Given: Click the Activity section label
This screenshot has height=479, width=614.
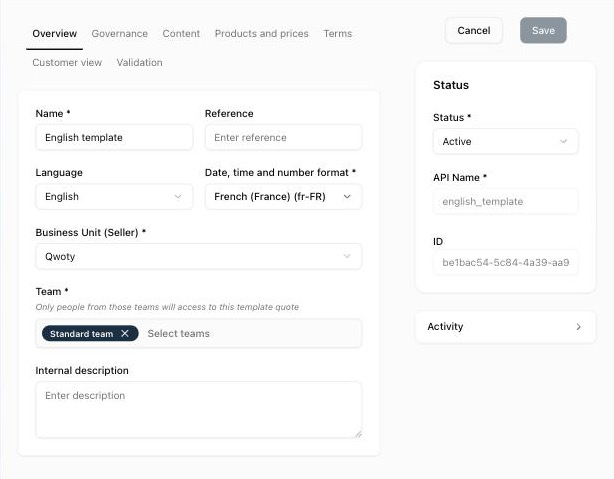Looking at the screenshot, I should coord(445,327).
